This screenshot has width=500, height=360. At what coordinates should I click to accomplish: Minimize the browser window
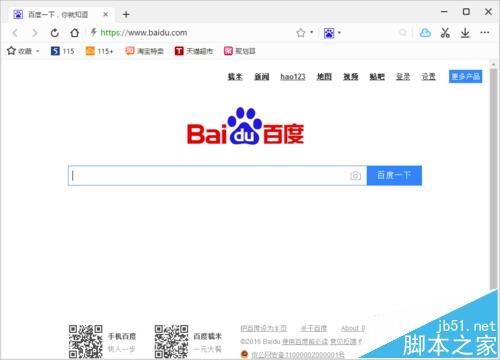pyautogui.click(x=444, y=12)
